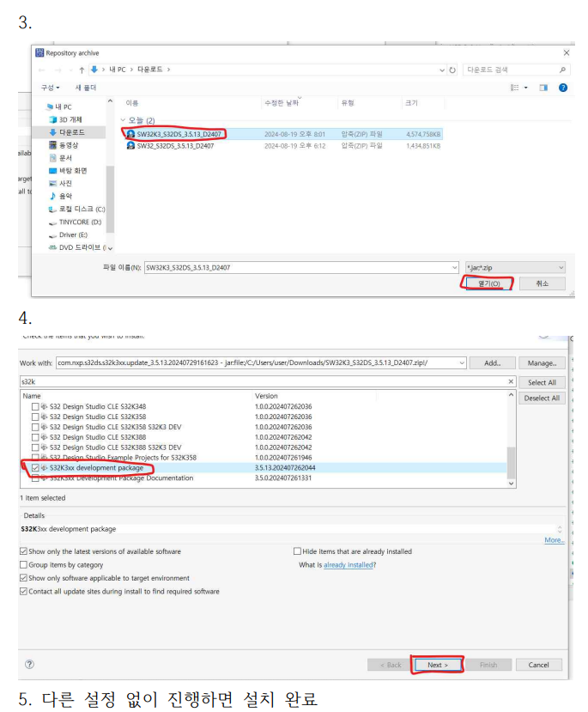The image size is (588, 712).
Task: Change the view layout icon
Action: click(514, 88)
